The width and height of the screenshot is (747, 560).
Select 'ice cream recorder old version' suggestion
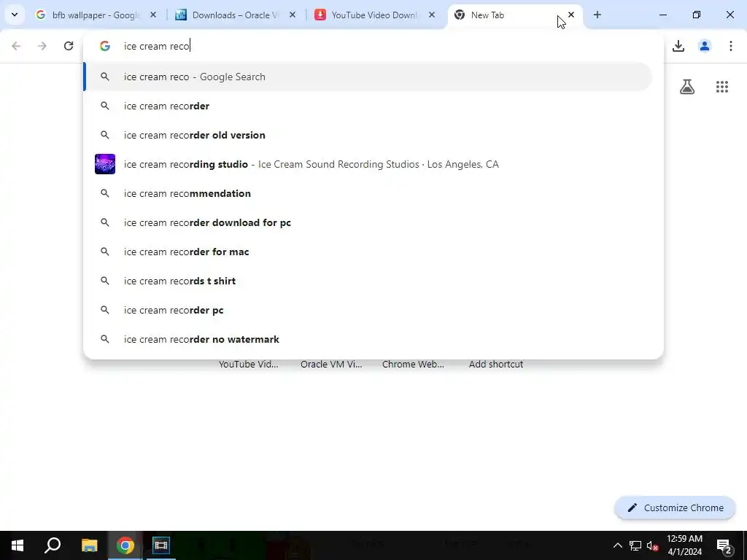[x=368, y=135]
